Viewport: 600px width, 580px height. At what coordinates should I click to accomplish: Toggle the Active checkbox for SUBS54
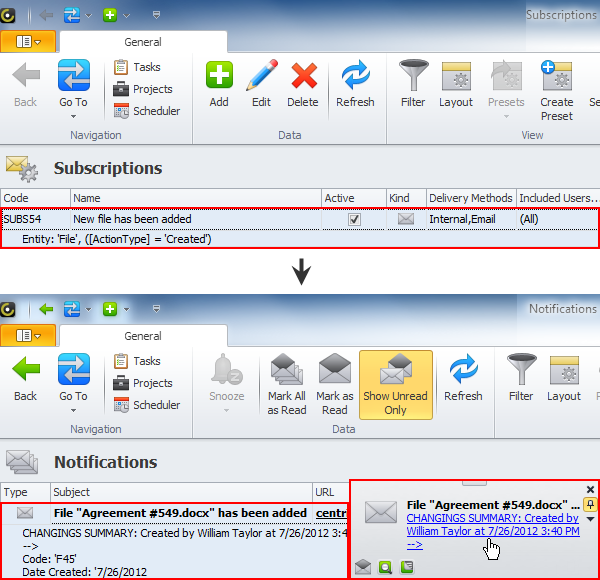[x=354, y=219]
